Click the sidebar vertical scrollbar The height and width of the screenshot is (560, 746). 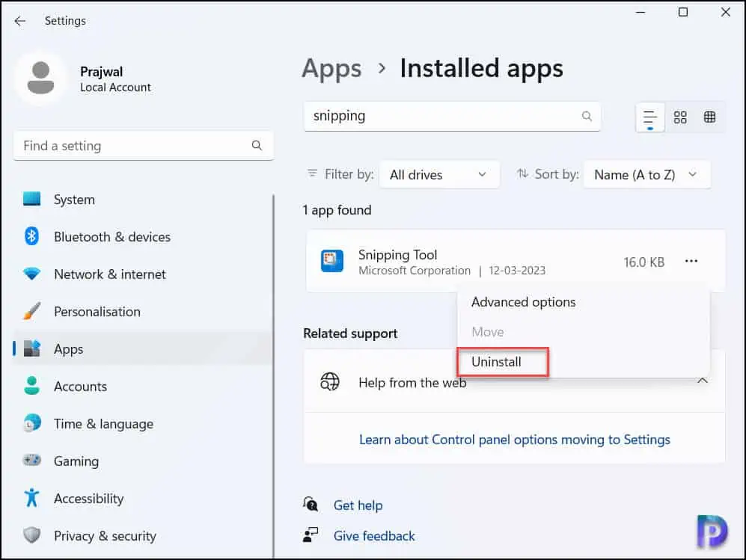[273, 375]
